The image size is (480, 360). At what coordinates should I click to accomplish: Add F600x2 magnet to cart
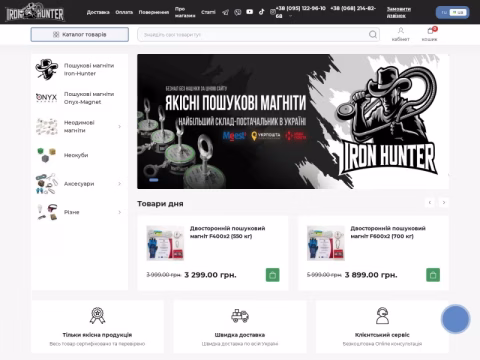433,275
